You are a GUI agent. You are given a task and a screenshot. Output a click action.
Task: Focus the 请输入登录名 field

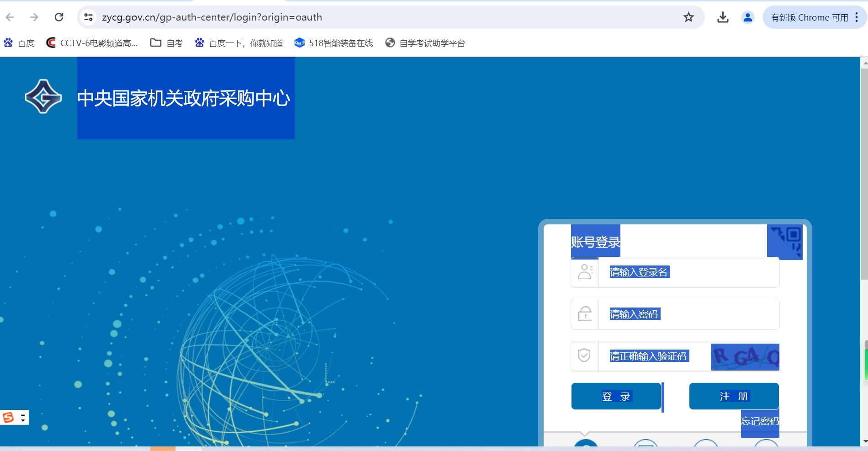pyautogui.click(x=689, y=272)
